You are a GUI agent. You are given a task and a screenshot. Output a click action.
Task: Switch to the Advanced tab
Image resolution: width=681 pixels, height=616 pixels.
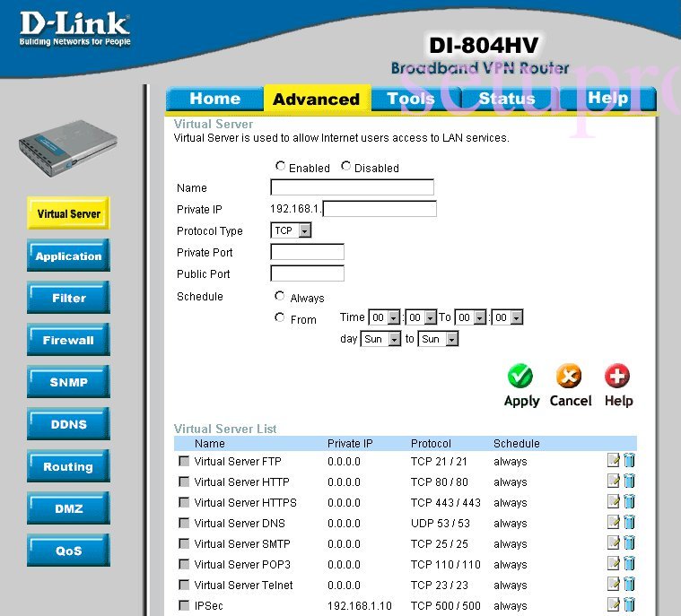pyautogui.click(x=317, y=99)
